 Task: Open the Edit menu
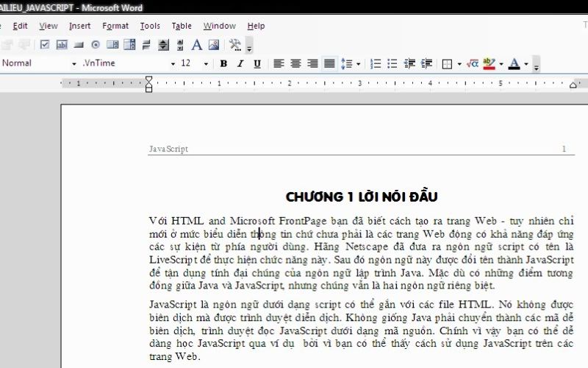pyautogui.click(x=20, y=26)
